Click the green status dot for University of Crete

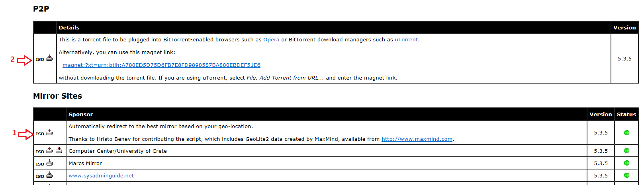click(x=626, y=151)
